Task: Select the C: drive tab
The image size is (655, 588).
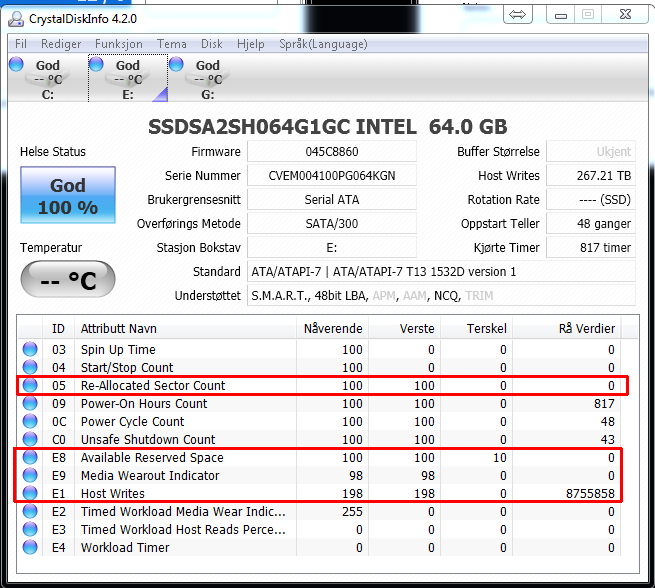Action: click(48, 78)
